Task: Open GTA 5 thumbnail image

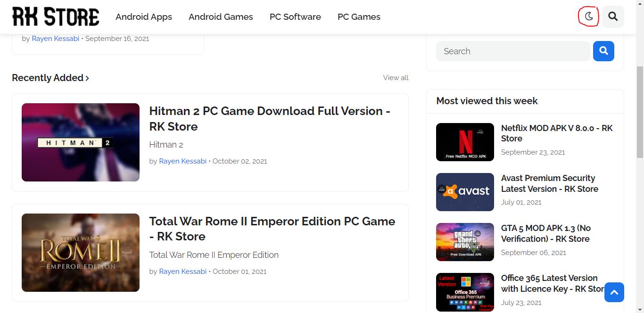Action: coord(465,242)
